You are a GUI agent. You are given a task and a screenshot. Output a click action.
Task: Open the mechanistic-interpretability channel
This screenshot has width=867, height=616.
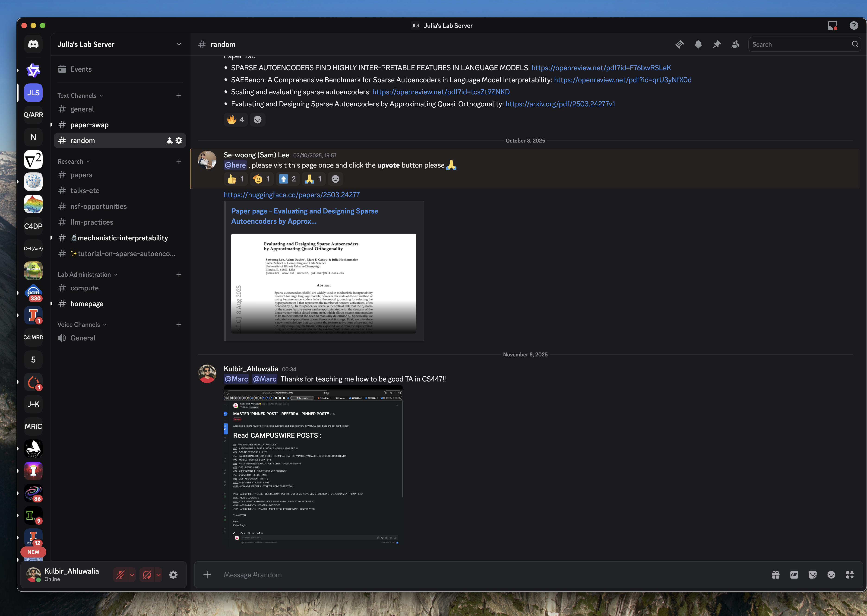click(120, 238)
